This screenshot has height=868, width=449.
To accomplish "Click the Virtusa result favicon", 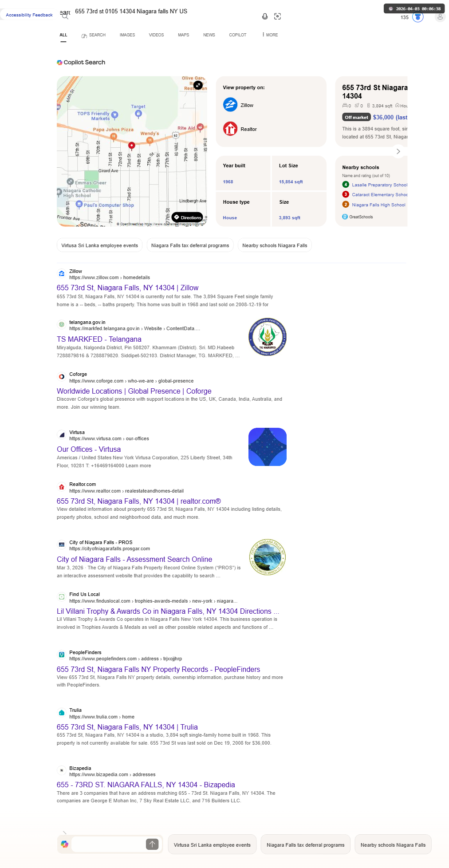I will point(62,435).
